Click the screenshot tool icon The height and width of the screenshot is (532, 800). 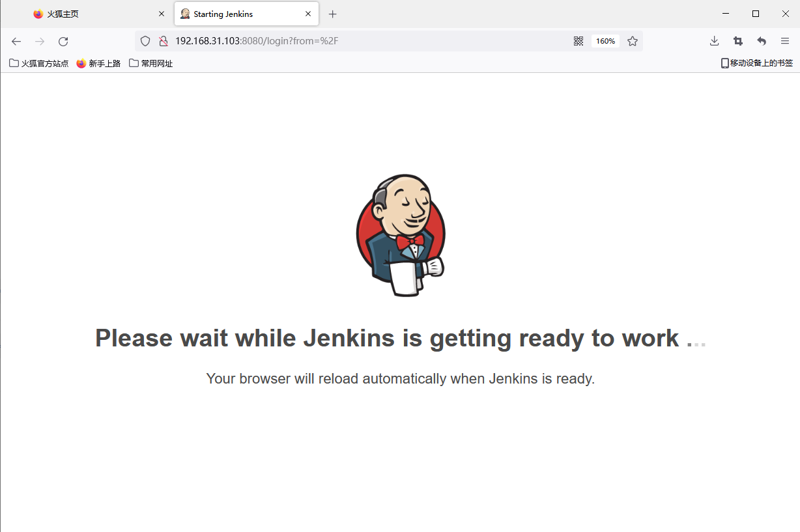(x=737, y=40)
